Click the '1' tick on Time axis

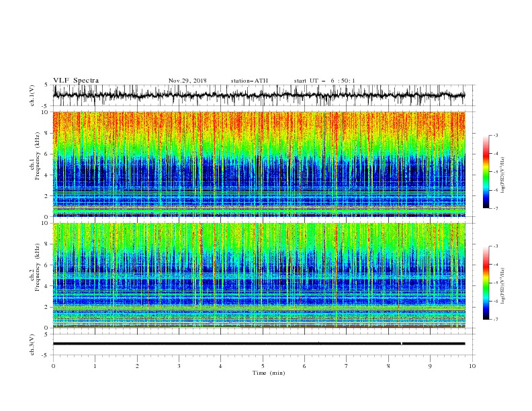pyautogui.click(x=95, y=366)
